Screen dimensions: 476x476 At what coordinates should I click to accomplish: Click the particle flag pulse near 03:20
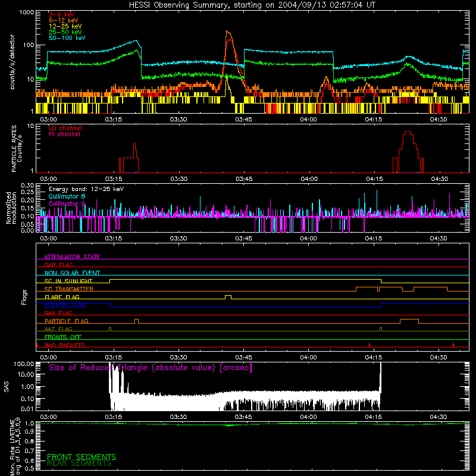(x=137, y=321)
